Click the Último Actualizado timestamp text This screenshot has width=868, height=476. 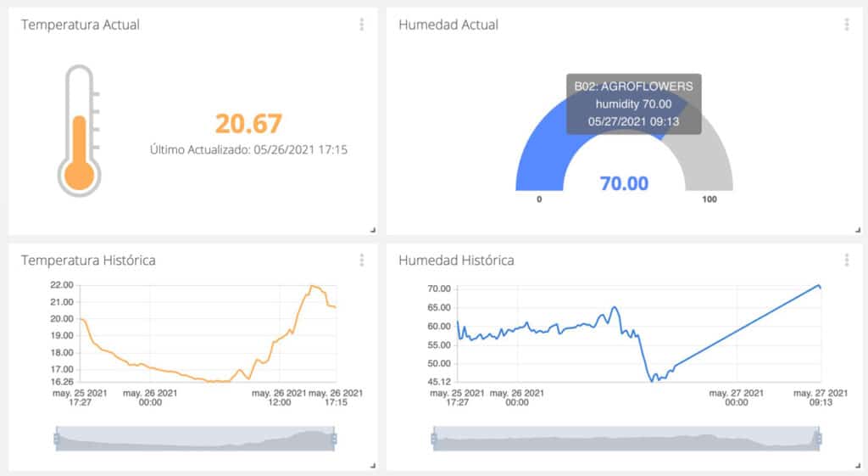pos(249,150)
